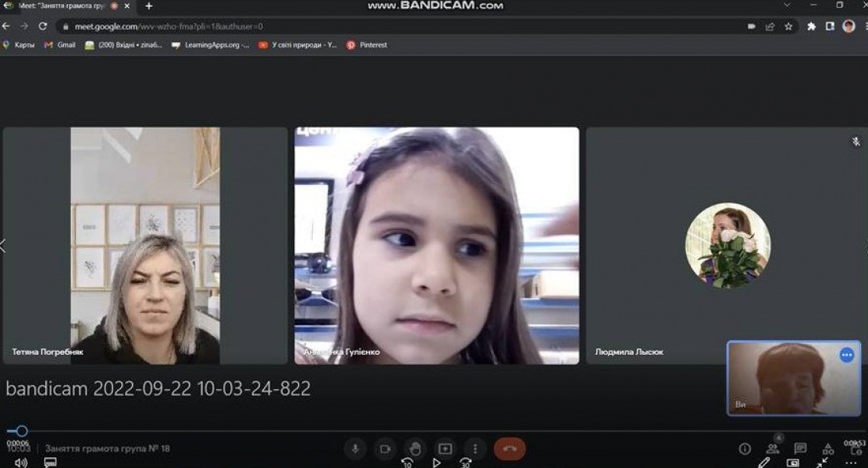Open a new browser tab
This screenshot has height=468, width=868.
click(x=148, y=6)
